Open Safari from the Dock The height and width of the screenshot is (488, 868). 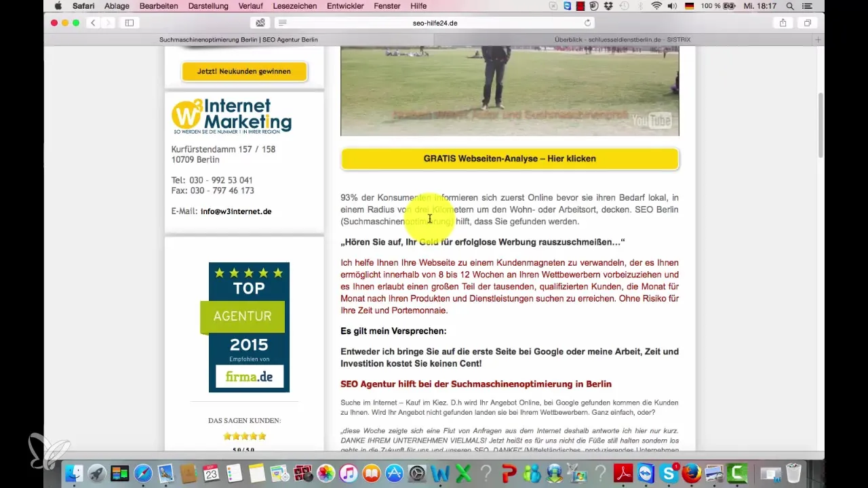(x=143, y=473)
